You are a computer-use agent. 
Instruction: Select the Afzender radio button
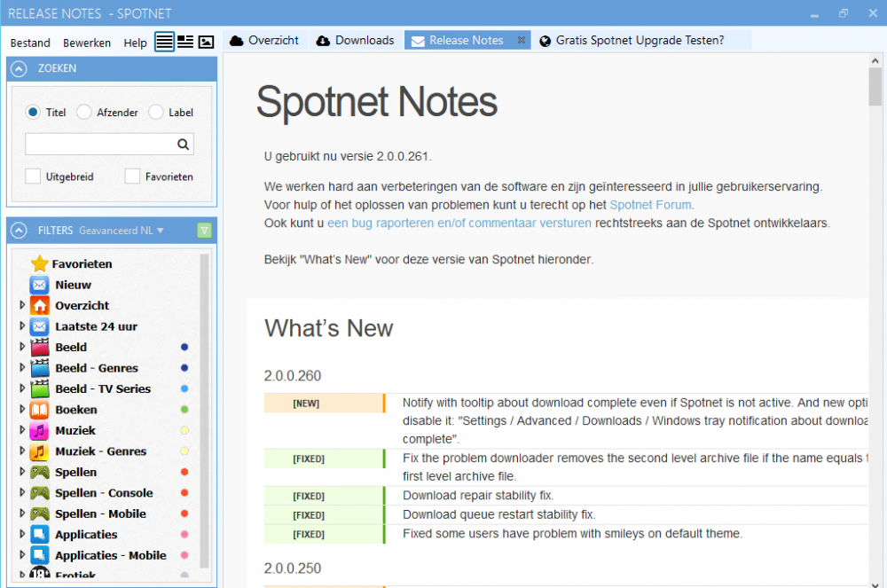coord(82,113)
